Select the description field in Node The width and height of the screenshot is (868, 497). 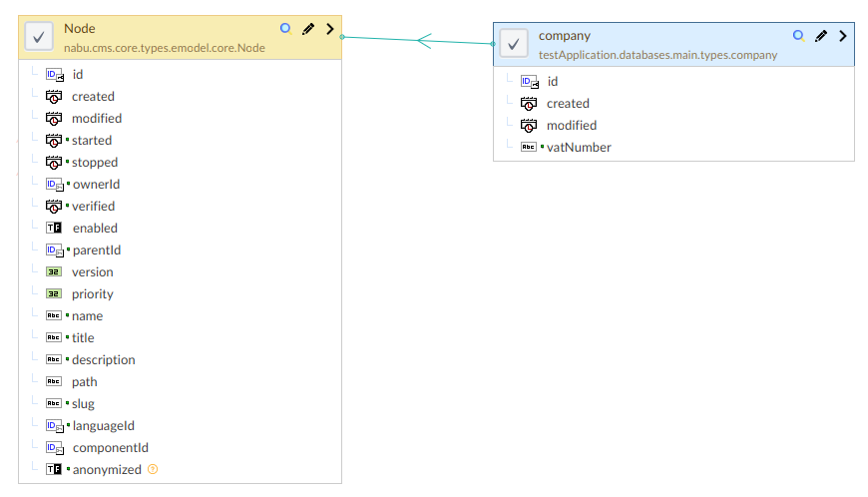[x=103, y=360]
